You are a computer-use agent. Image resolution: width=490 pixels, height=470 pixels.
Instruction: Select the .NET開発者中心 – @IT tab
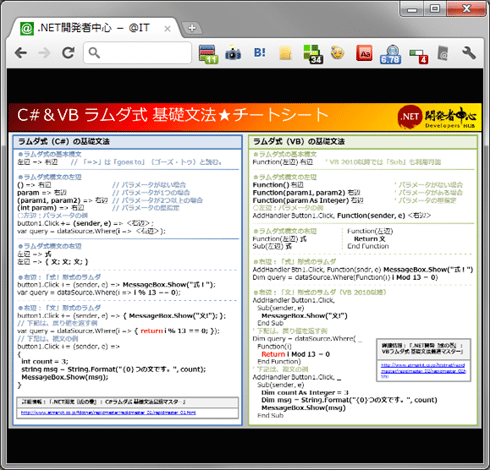95,28
